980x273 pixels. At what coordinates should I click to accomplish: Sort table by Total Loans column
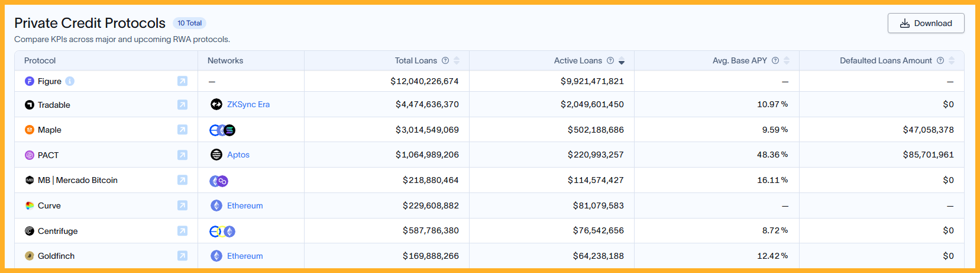click(457, 60)
